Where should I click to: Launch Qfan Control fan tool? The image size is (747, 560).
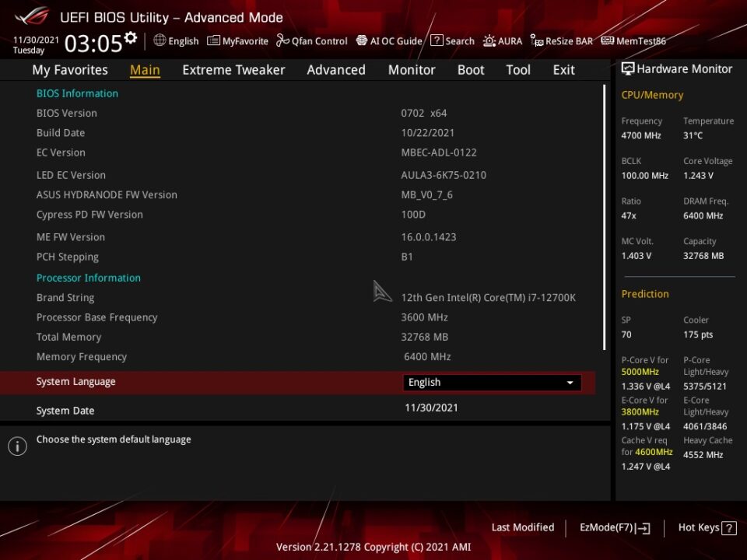point(312,41)
